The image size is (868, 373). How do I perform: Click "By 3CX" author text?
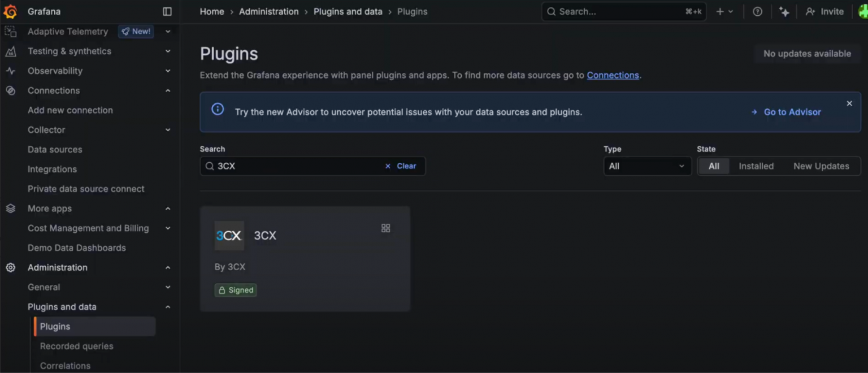[x=230, y=267]
